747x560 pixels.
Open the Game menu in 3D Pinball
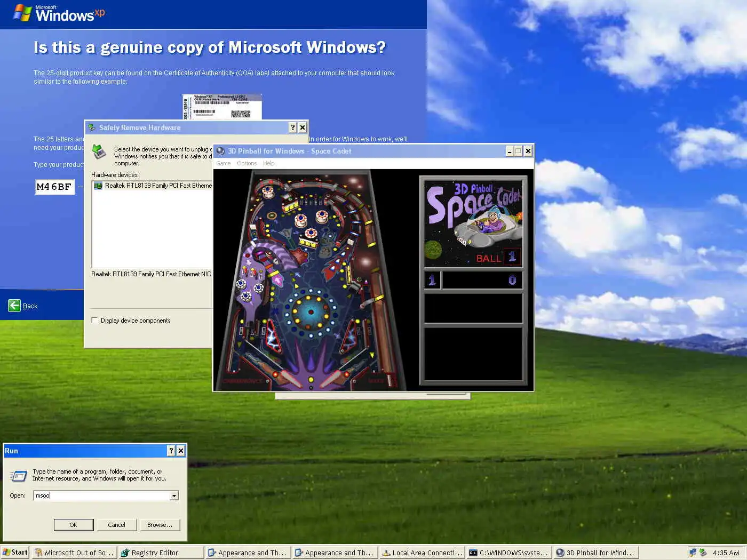(x=223, y=163)
